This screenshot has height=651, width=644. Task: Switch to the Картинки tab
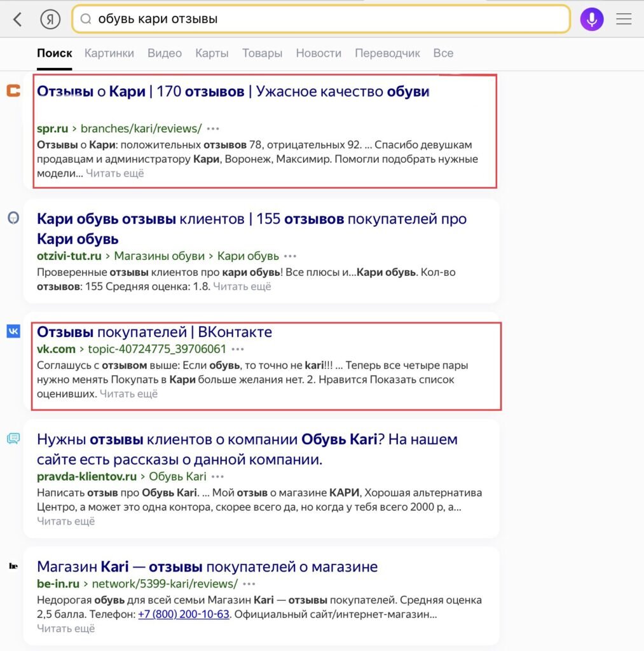(109, 53)
